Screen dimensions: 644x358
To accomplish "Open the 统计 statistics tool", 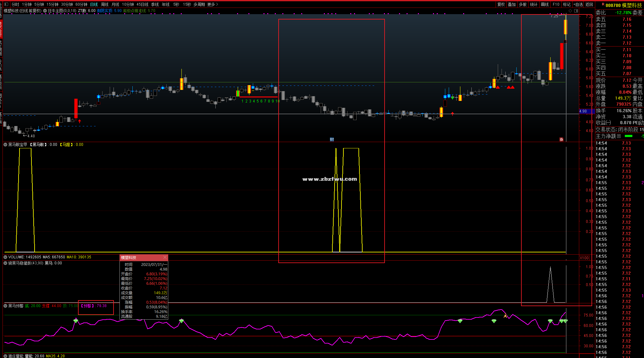I will [534, 4].
